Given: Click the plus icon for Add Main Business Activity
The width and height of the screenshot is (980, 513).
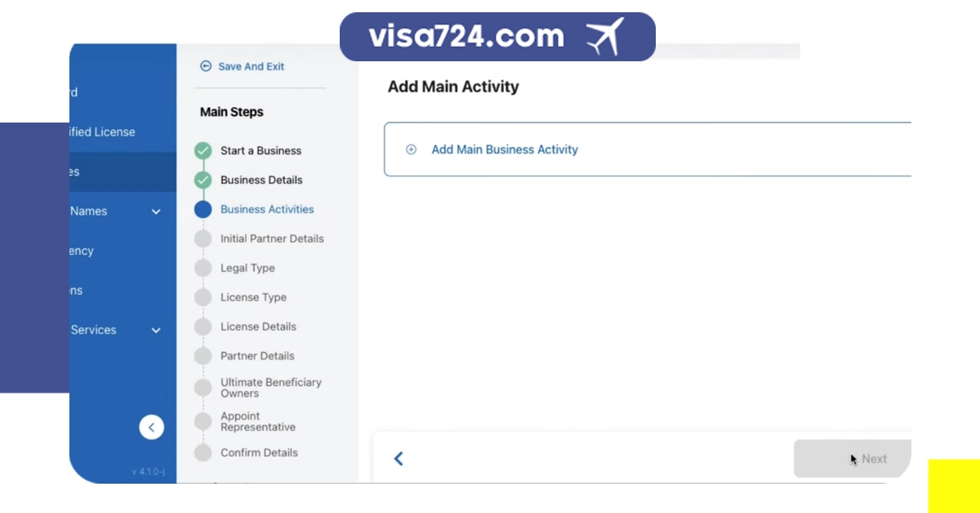Looking at the screenshot, I should point(412,149).
